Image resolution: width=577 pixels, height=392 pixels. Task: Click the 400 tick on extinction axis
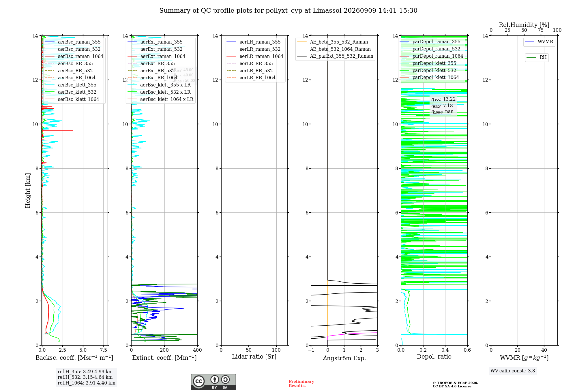(198, 350)
